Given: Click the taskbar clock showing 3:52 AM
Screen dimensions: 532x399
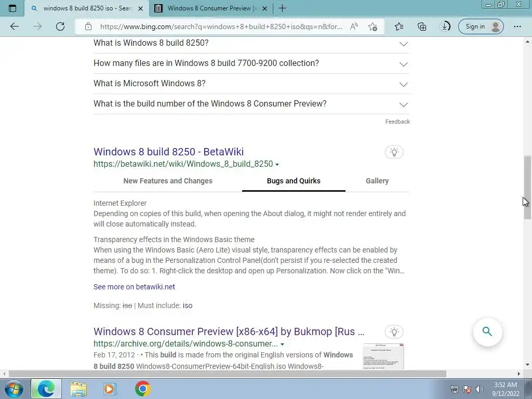Looking at the screenshot, I should [506, 389].
